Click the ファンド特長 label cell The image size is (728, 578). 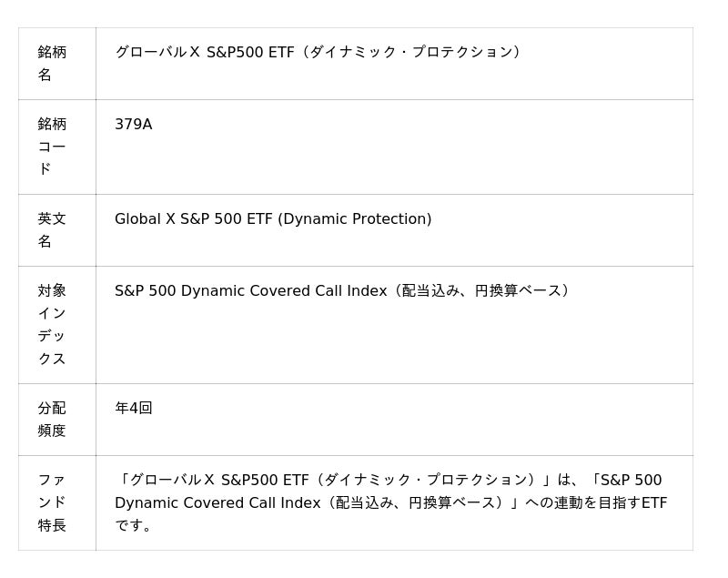(x=52, y=502)
